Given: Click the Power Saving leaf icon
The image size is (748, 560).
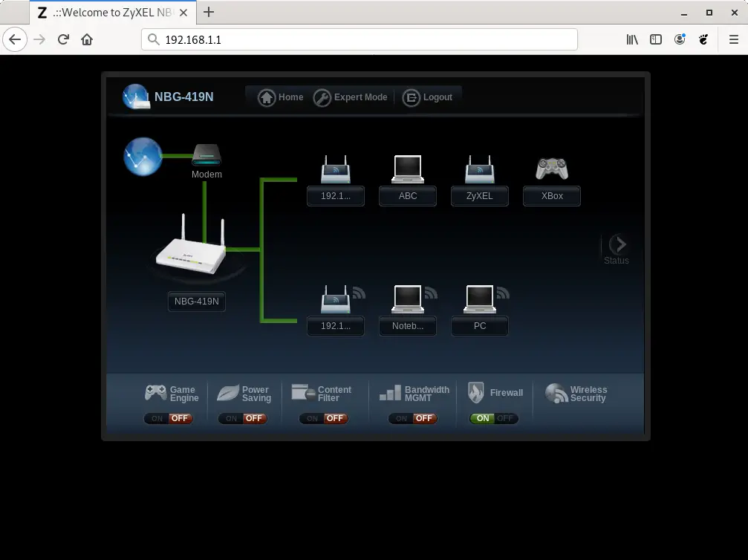Looking at the screenshot, I should pos(228,393).
